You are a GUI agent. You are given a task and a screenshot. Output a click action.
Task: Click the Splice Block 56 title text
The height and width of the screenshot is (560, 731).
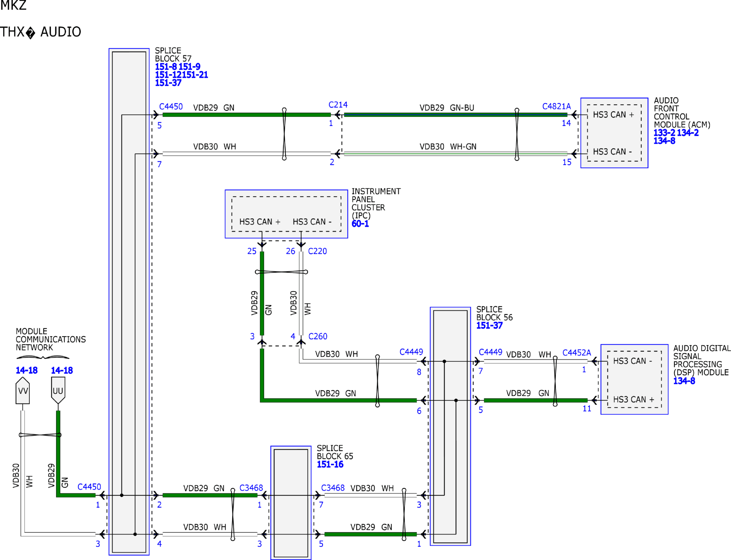pyautogui.click(x=495, y=313)
